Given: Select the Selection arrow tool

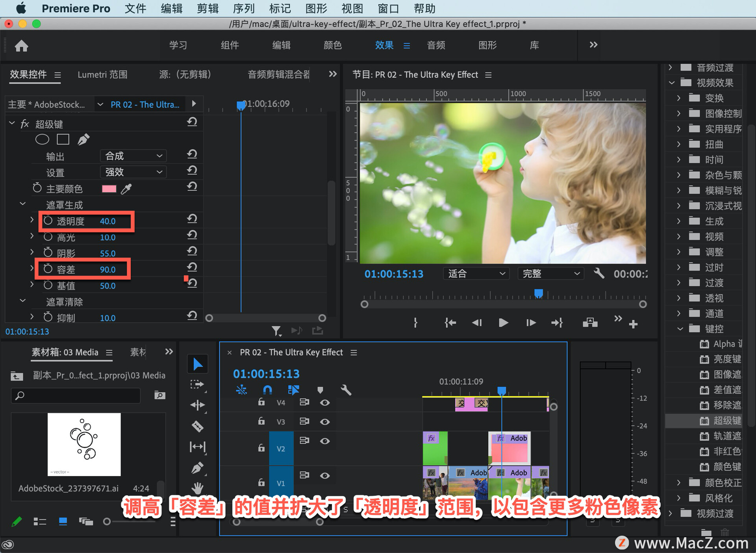Looking at the screenshot, I should (197, 364).
